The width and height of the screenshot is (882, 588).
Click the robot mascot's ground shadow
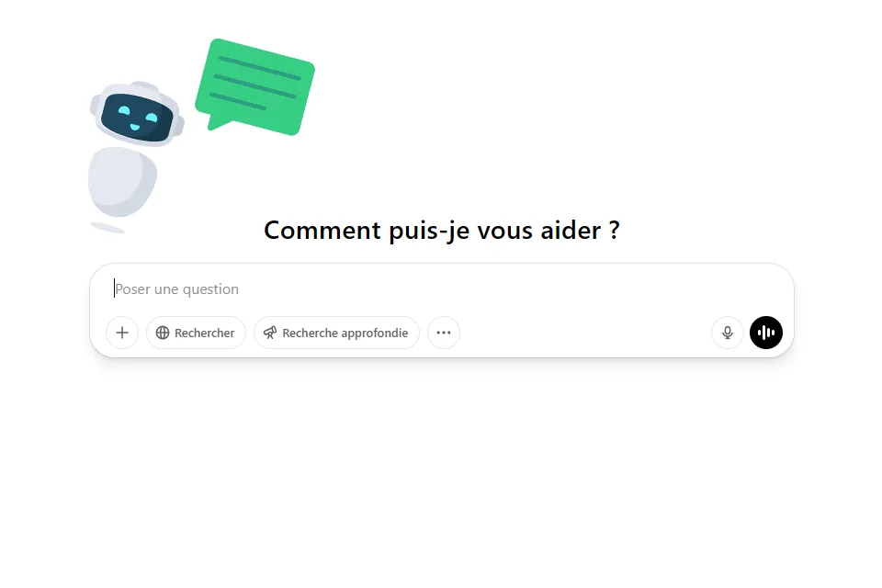(107, 227)
